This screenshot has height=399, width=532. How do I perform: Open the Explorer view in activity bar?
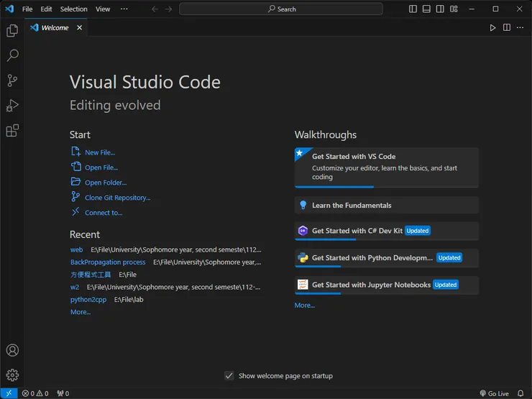[x=12, y=31]
